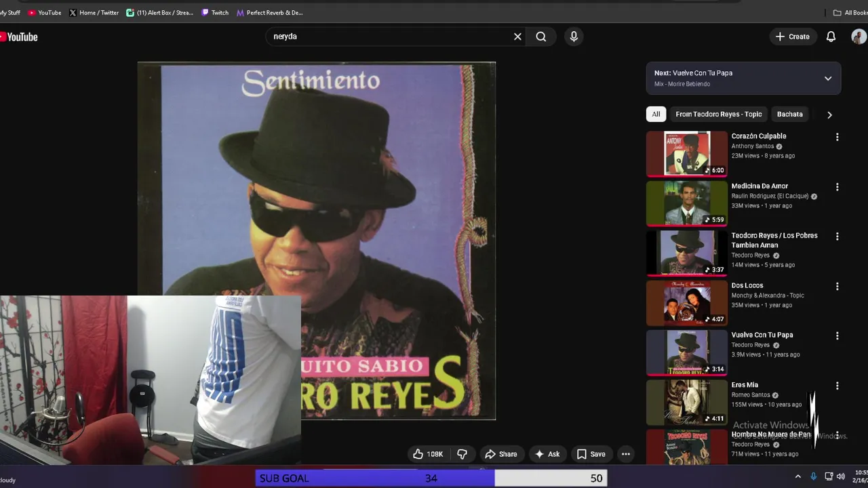The image size is (868, 488).
Task: Open more options for Eres Mía
Action: coord(837,386)
